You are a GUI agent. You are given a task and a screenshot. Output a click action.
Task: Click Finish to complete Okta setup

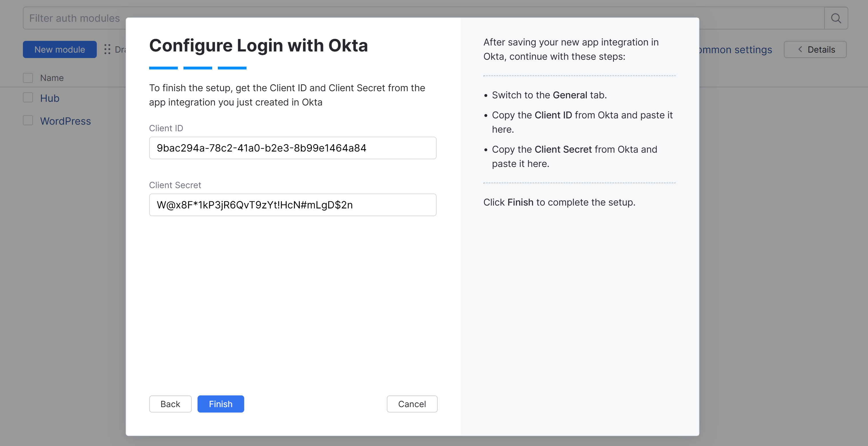(x=221, y=404)
